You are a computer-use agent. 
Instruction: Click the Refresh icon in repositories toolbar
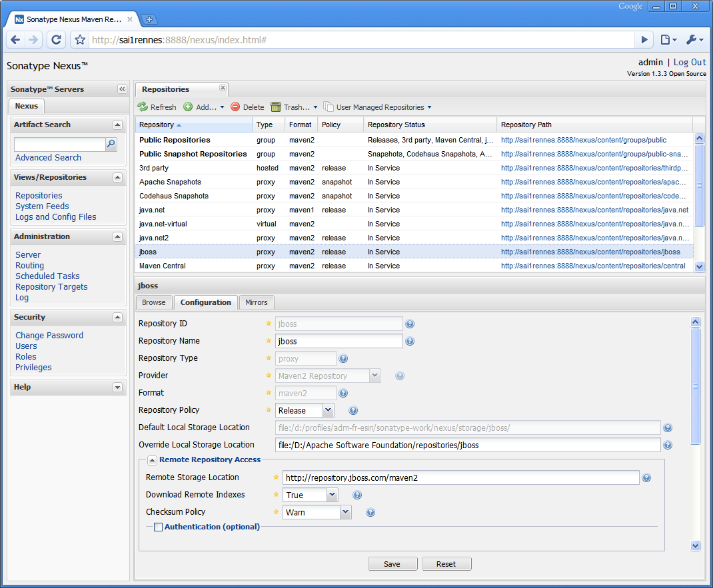click(x=143, y=107)
